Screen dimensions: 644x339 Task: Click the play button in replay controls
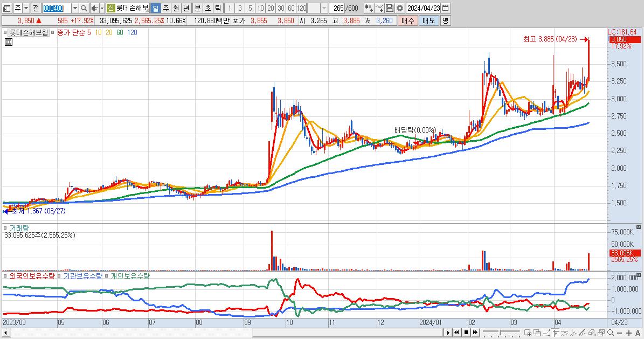(448, 333)
